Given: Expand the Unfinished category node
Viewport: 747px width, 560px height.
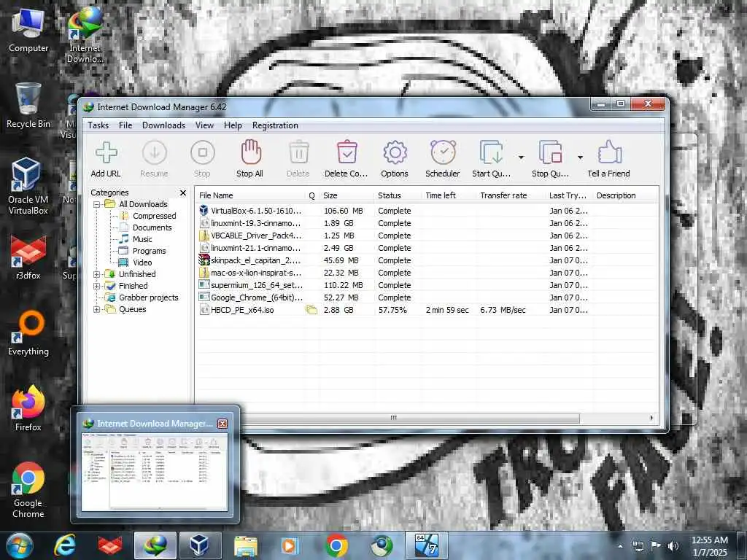Looking at the screenshot, I should (97, 274).
